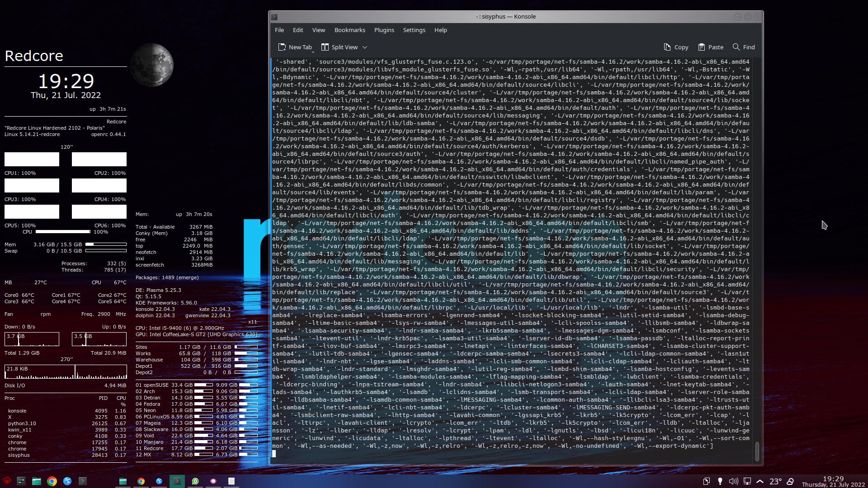This screenshot has height=488, width=868.
Task: Open the View menu in Konsole
Action: (319, 30)
